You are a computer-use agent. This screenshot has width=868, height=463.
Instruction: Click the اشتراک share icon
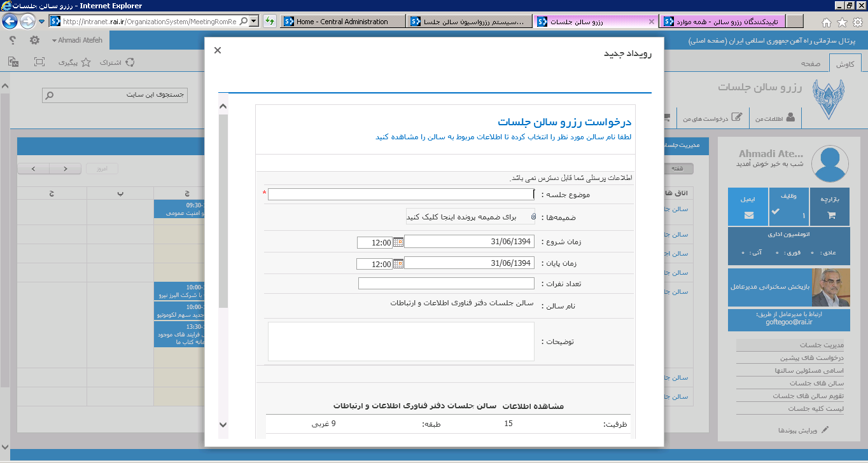pyautogui.click(x=130, y=62)
